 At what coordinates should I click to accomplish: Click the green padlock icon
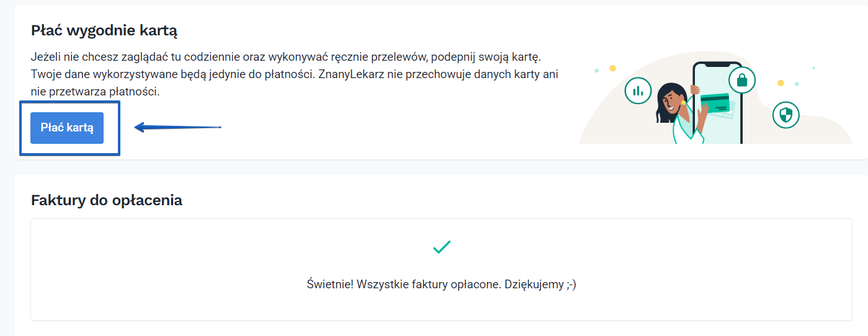(741, 79)
